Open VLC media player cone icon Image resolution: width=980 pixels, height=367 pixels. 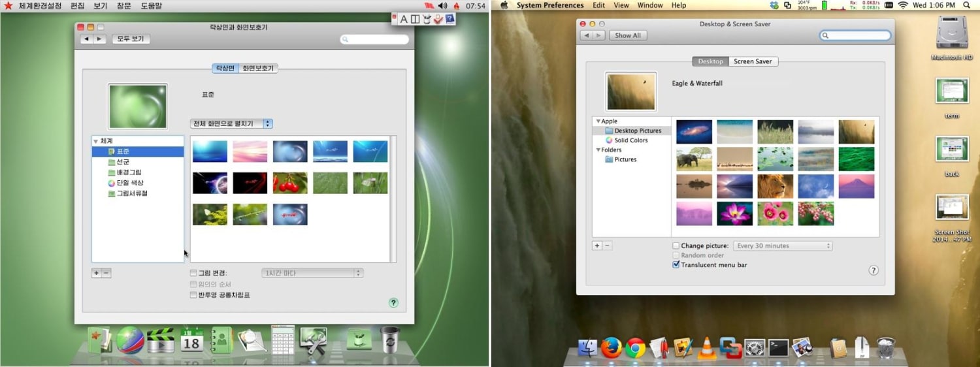tap(706, 347)
